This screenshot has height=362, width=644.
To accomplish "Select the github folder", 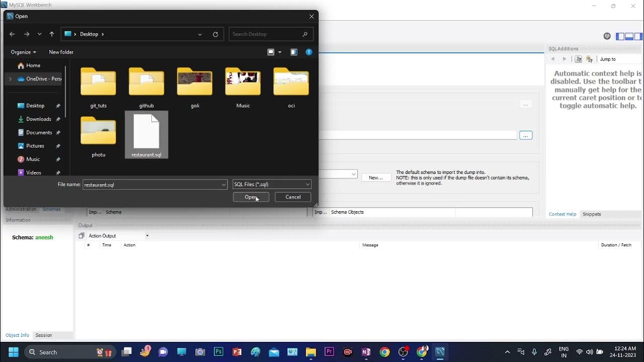I will (146, 87).
